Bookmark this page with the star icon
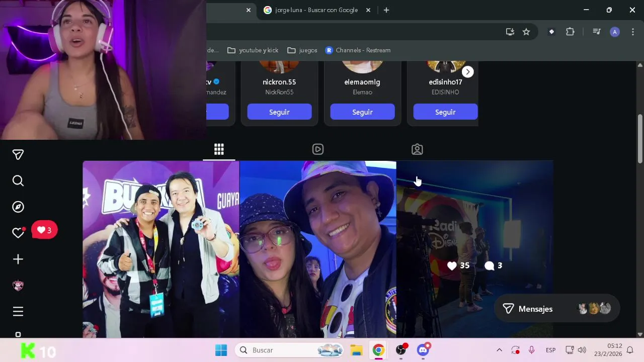This screenshot has width=644, height=362. tap(526, 32)
